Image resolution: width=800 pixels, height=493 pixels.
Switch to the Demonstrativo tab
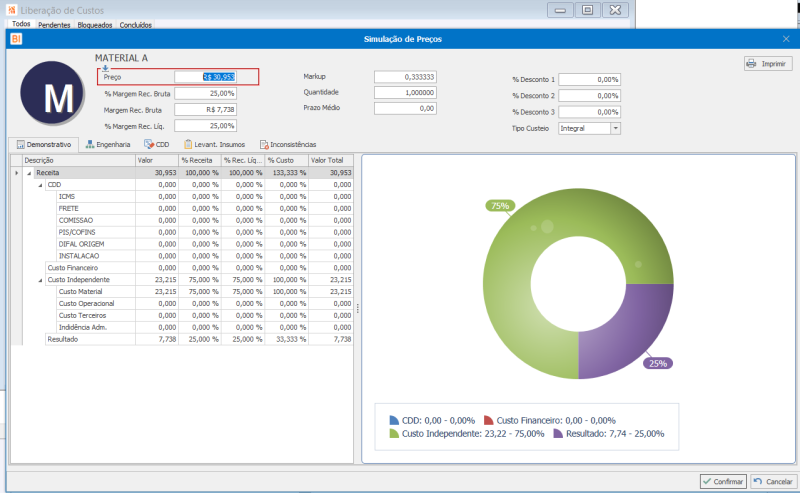click(43, 144)
